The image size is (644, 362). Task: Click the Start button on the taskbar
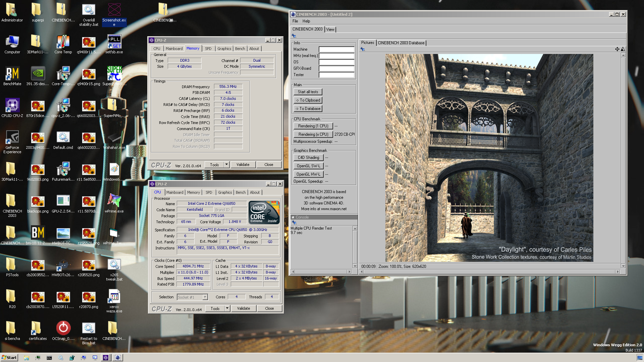9,358
